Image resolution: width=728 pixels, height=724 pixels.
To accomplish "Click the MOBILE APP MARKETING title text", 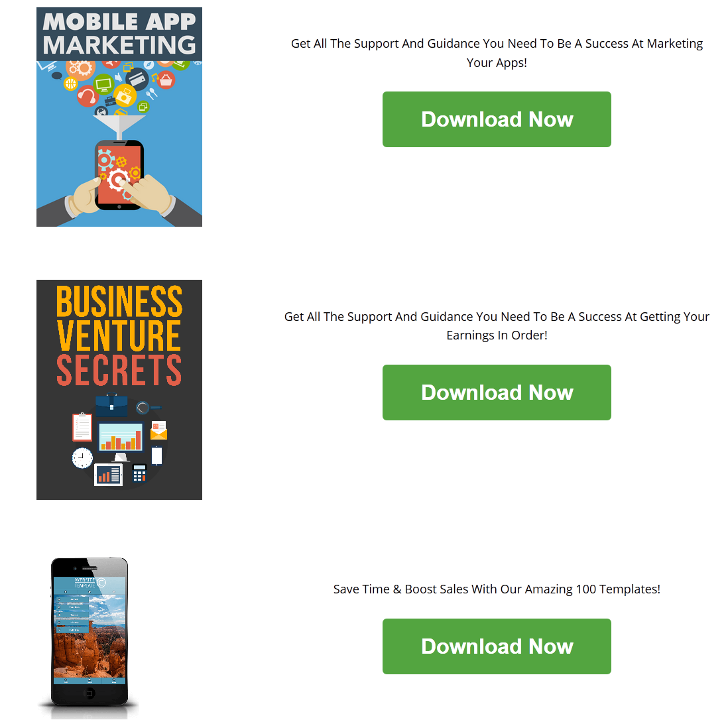I will click(x=119, y=33).
